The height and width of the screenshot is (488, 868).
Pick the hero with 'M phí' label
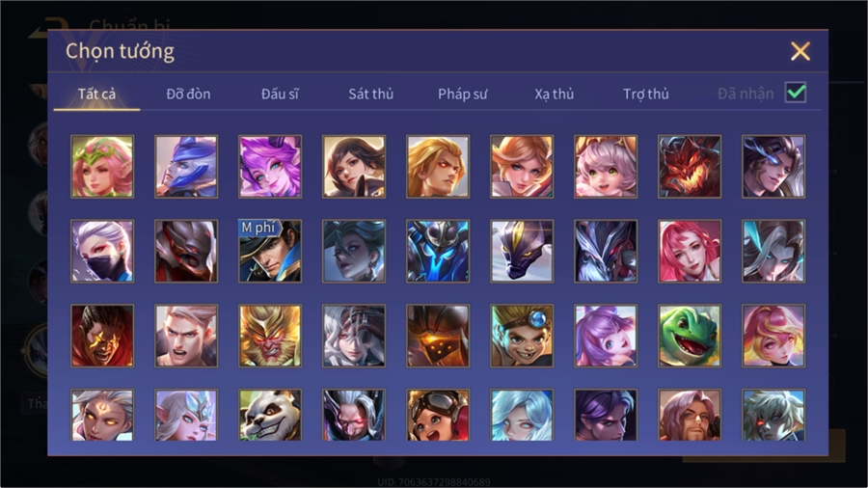pos(270,251)
